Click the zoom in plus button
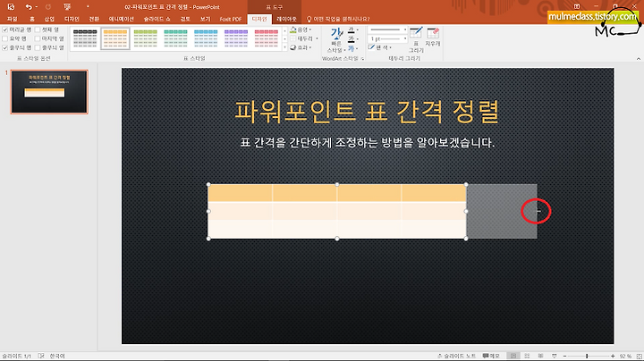This screenshot has width=644, height=361. tap(613, 356)
